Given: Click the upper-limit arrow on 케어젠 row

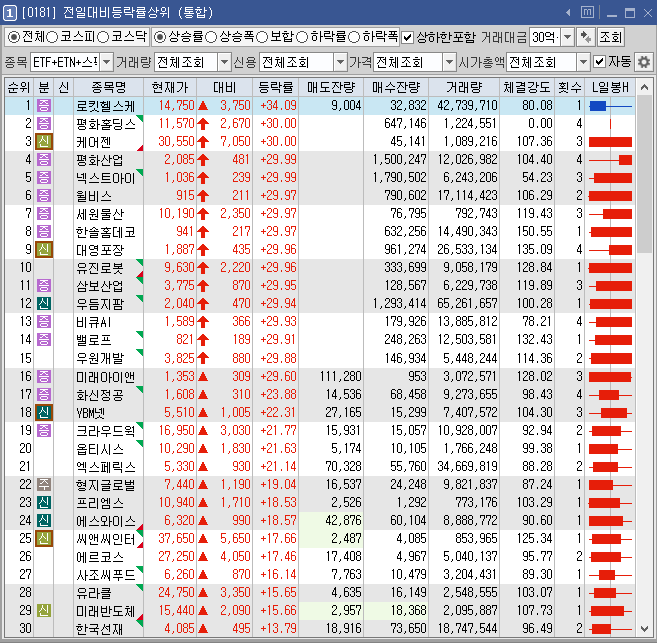Looking at the screenshot, I should [x=203, y=142].
